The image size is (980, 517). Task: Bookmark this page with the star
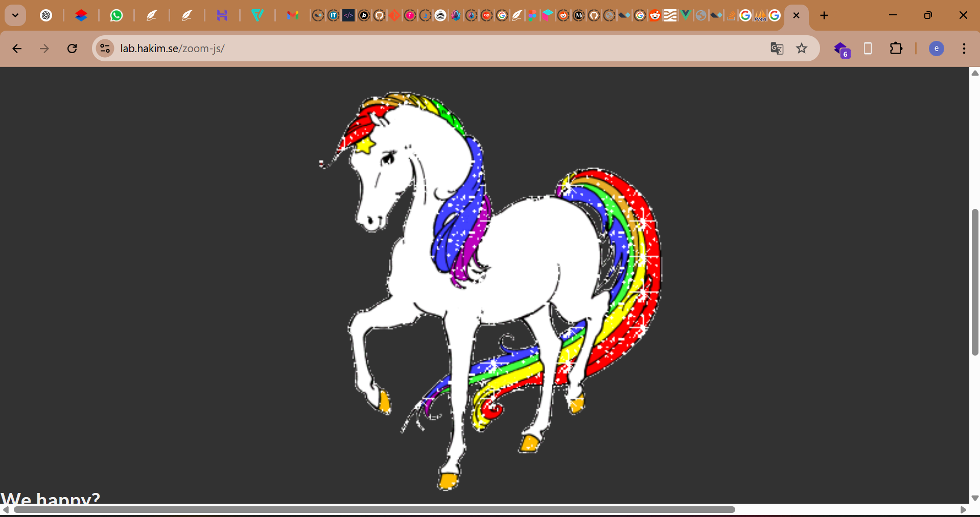tap(802, 49)
